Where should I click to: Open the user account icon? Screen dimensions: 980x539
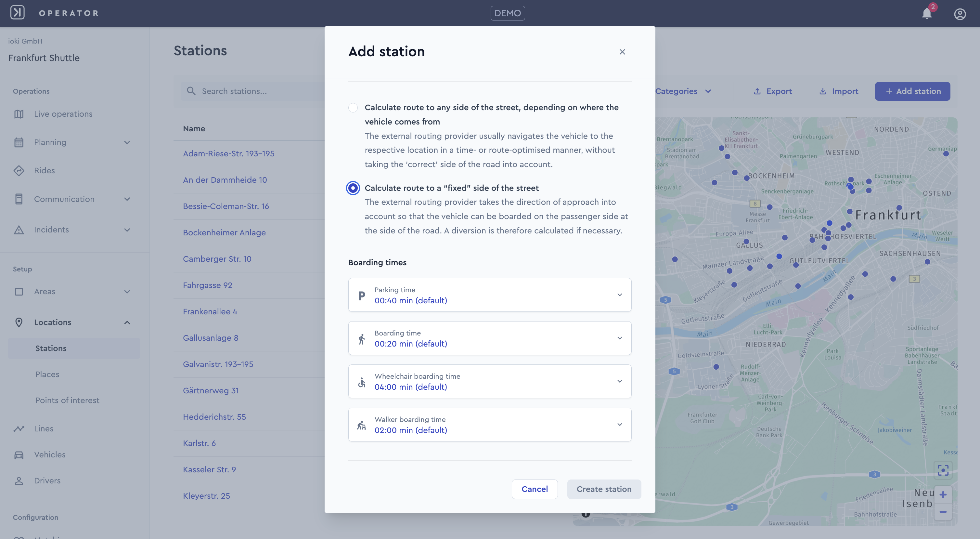pyautogui.click(x=960, y=14)
